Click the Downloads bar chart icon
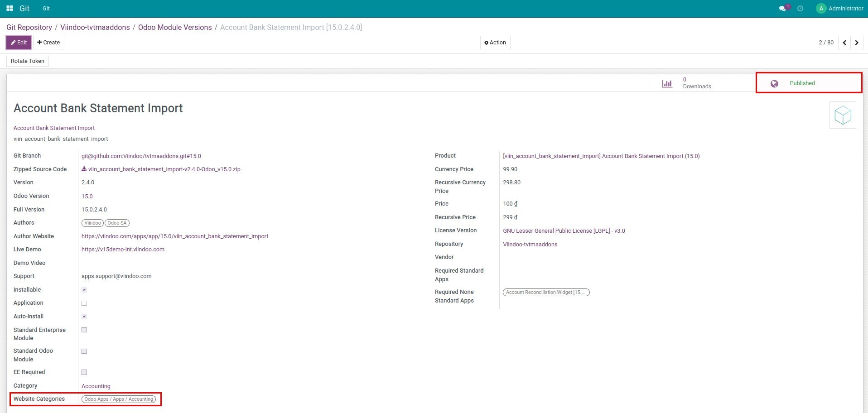 tap(667, 83)
